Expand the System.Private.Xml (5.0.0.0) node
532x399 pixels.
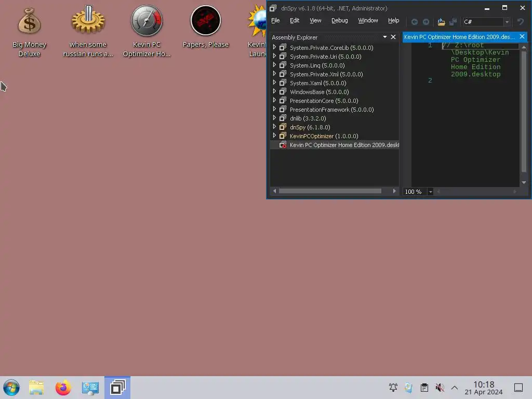coord(274,74)
